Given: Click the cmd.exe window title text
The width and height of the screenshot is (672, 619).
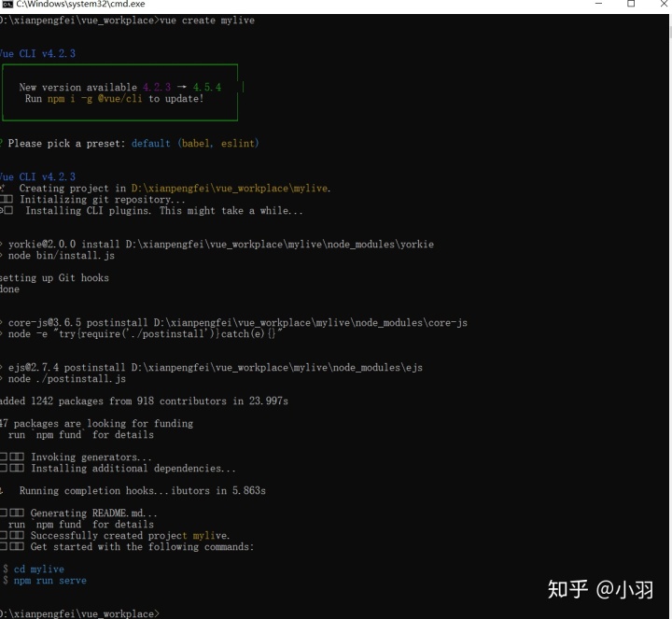Looking at the screenshot, I should 80,5.
